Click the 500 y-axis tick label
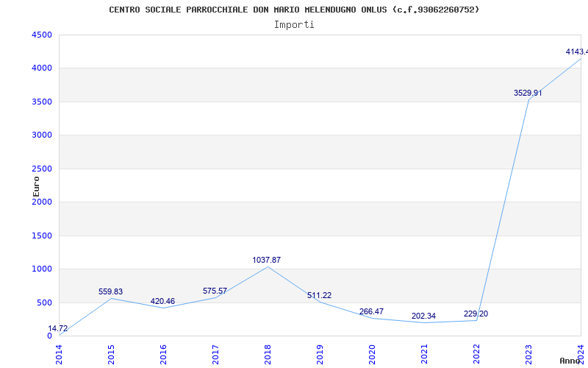The height and width of the screenshot is (368, 588). (x=44, y=302)
